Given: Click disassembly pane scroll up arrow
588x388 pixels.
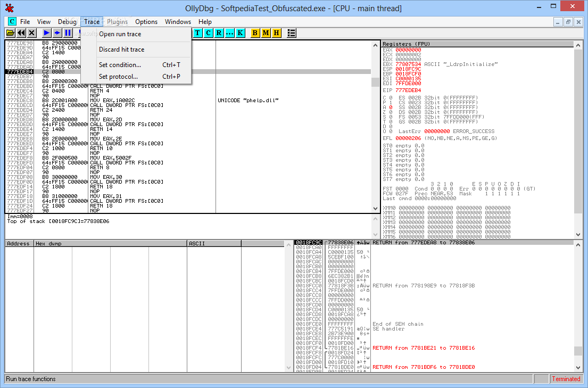Looking at the screenshot, I should click(375, 45).
